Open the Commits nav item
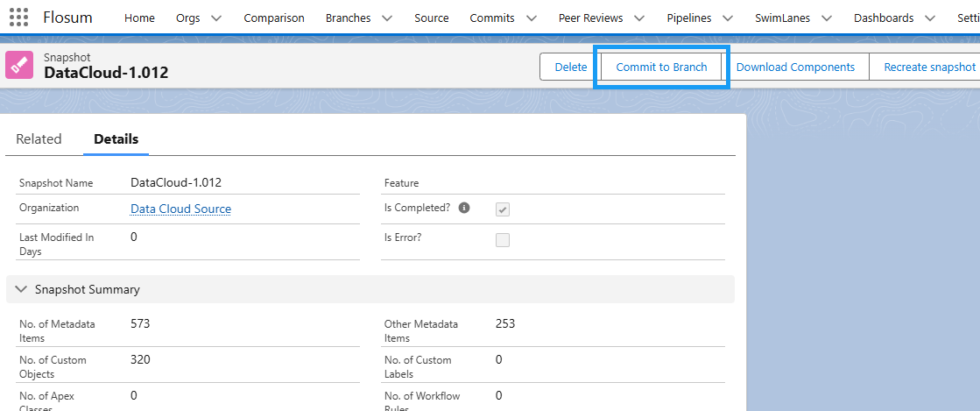980x411 pixels. tap(492, 18)
